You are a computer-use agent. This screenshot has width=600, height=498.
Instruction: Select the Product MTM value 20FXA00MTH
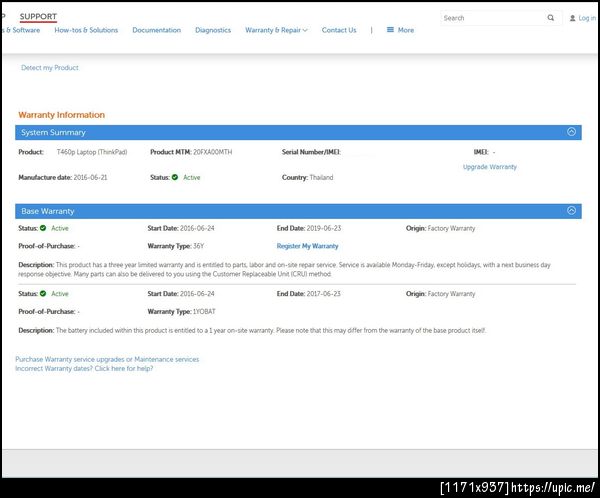(213, 152)
